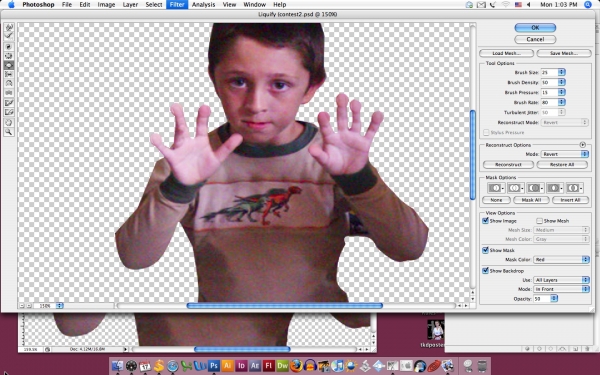Select the Thaw Mask tool
The width and height of the screenshot is (600, 375).
coord(9,112)
